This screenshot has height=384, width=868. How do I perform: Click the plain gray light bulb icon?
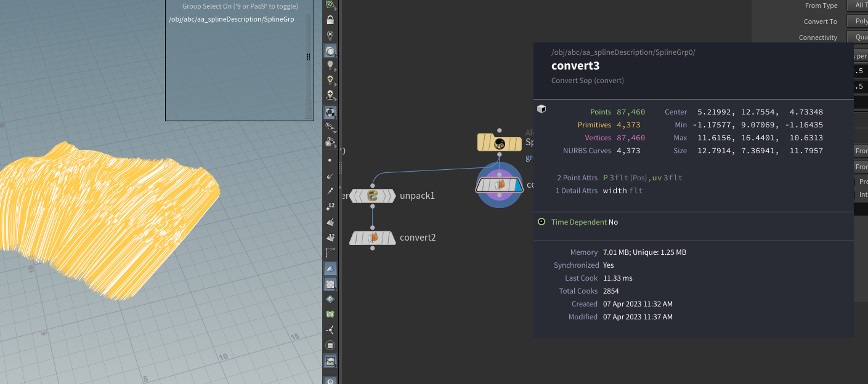330,65
